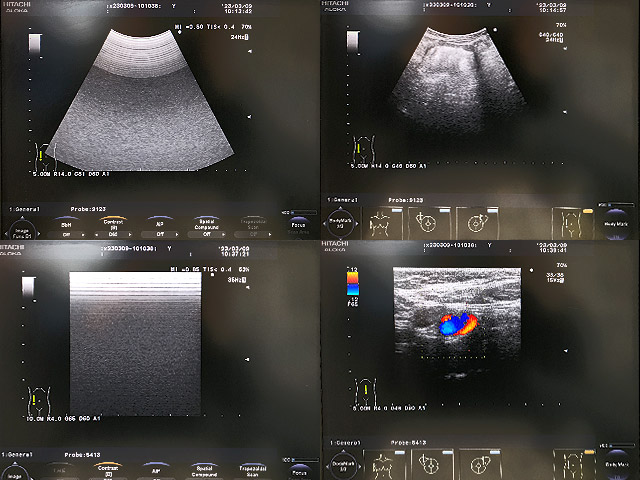The image size is (640, 480).
Task: Click Image Func dial right arrow, 10:13:42 screen
Action: click(x=38, y=233)
